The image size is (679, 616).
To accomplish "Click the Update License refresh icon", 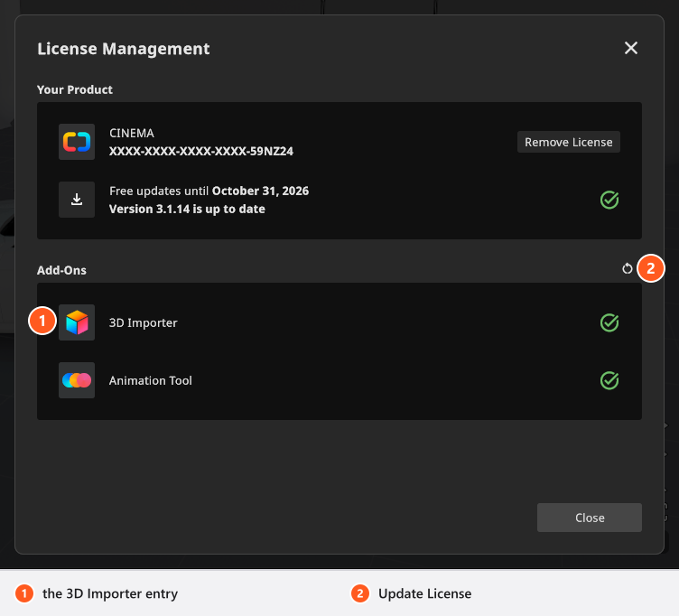I will 627,269.
